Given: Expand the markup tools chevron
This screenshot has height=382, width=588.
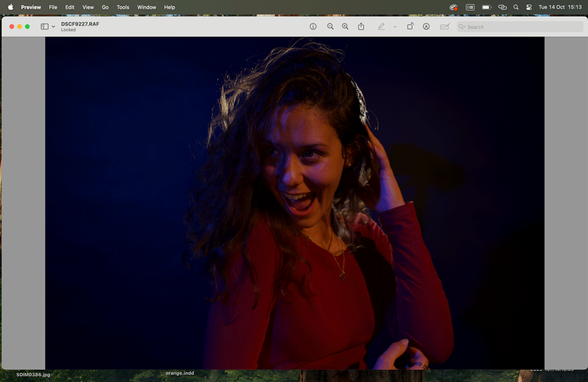Looking at the screenshot, I should 395,26.
